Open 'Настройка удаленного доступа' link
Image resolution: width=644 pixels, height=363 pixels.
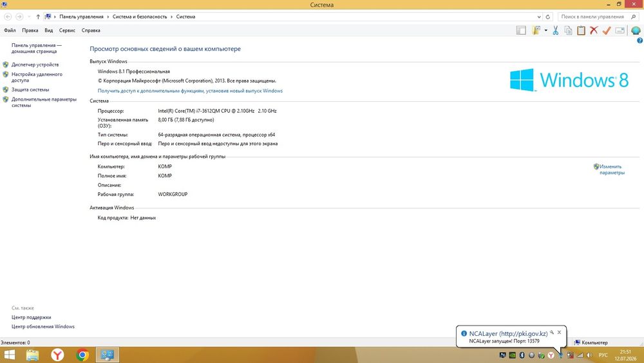[x=37, y=77]
